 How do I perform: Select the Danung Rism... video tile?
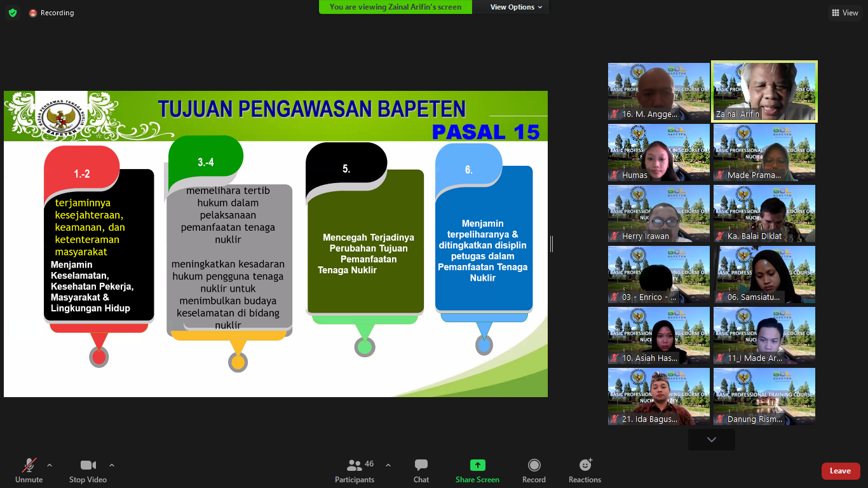[764, 396]
